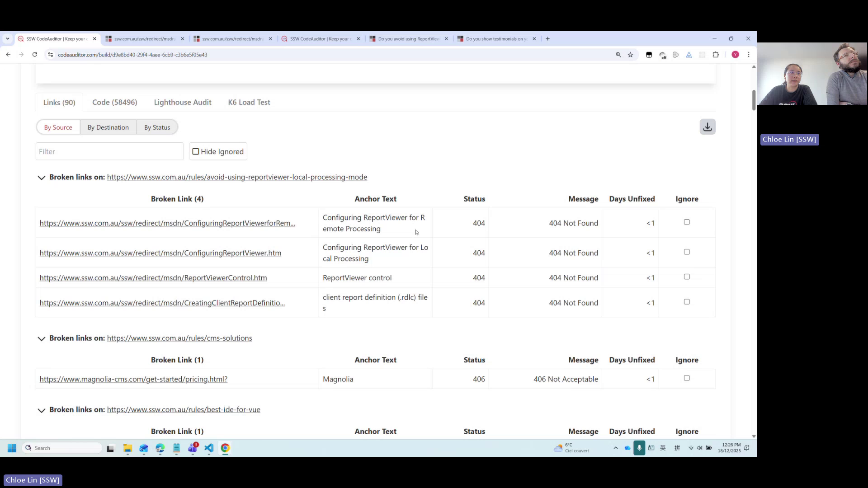Collapse the best-ide-for-vue broken links section
This screenshot has height=488, width=868.
pyautogui.click(x=41, y=411)
